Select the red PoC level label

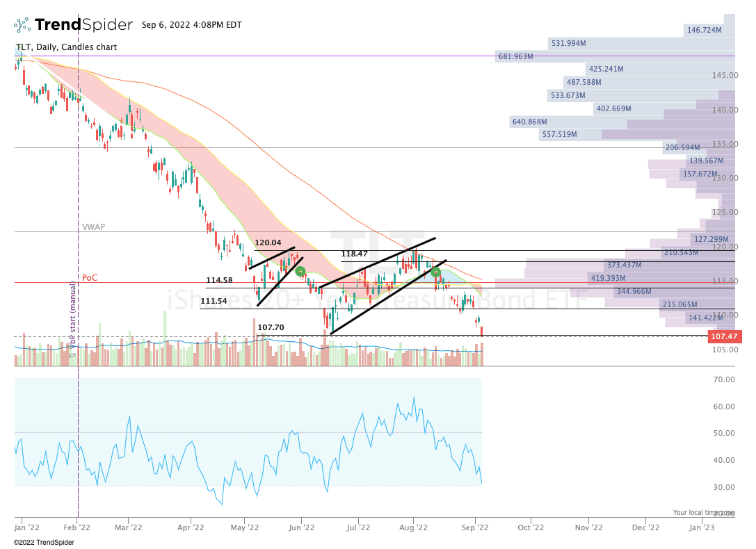click(90, 277)
